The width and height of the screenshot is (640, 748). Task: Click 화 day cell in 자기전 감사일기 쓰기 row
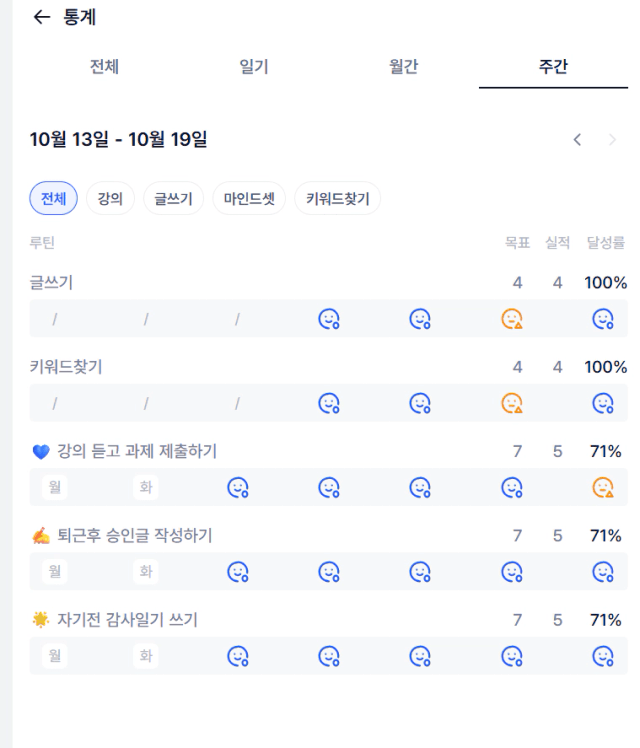pos(146,656)
